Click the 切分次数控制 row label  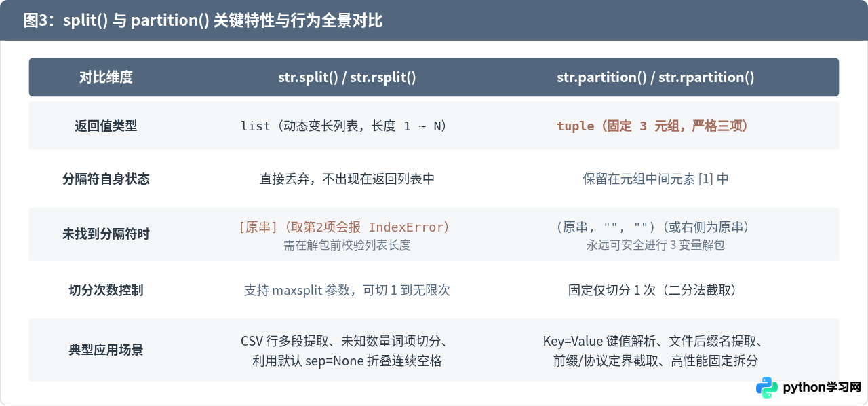[106, 291]
